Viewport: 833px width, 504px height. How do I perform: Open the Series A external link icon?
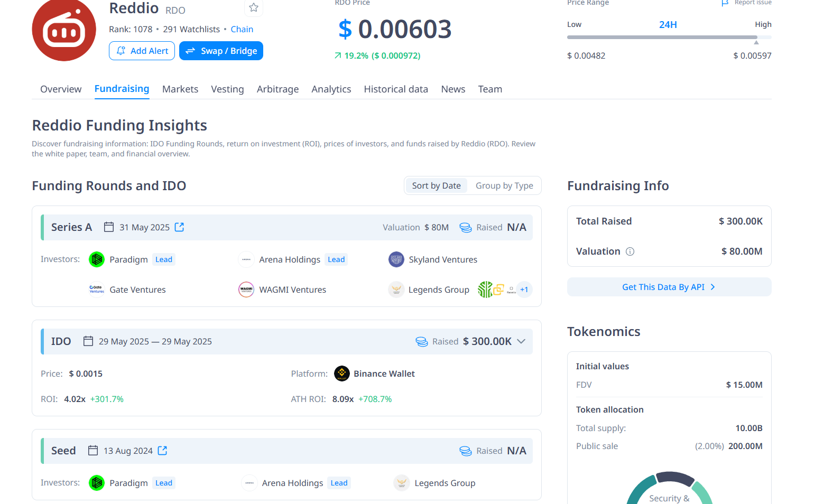pyautogui.click(x=180, y=227)
